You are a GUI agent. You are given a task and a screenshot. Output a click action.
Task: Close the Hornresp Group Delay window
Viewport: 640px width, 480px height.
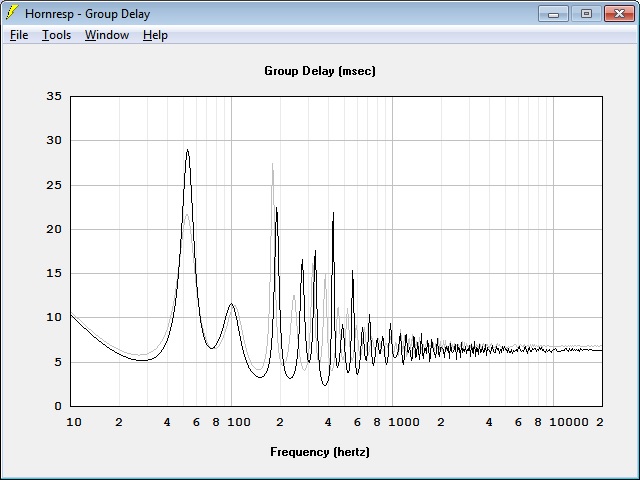[x=619, y=13]
